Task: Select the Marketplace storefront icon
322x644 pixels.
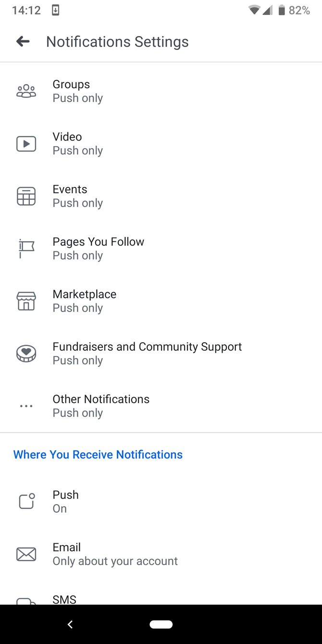Action: (26, 301)
